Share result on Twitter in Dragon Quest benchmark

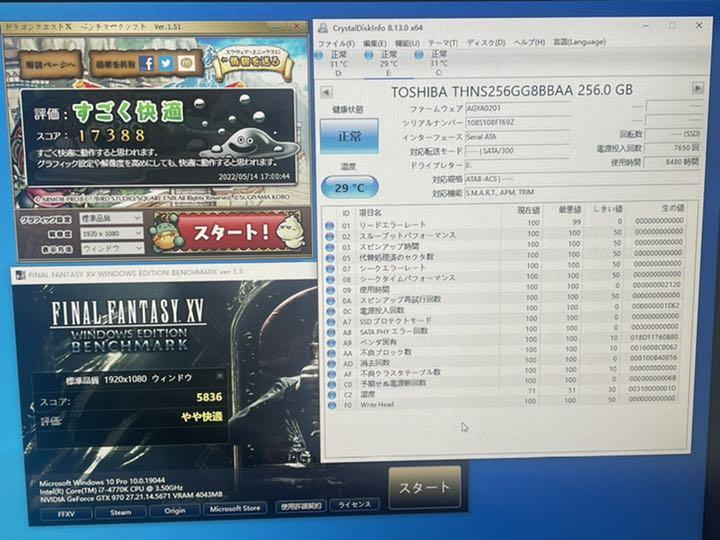coord(165,63)
